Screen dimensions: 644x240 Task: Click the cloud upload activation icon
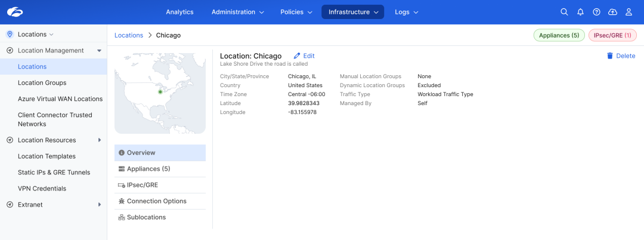tap(612, 12)
